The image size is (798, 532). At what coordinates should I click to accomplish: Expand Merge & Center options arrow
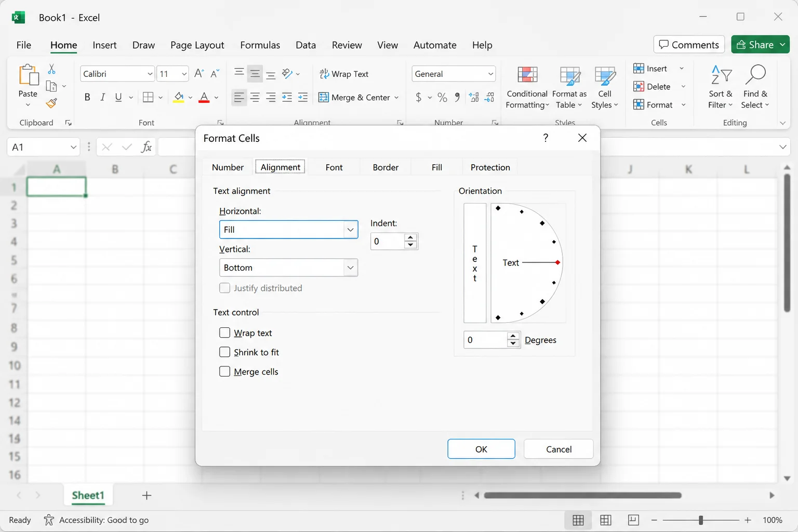click(x=396, y=97)
